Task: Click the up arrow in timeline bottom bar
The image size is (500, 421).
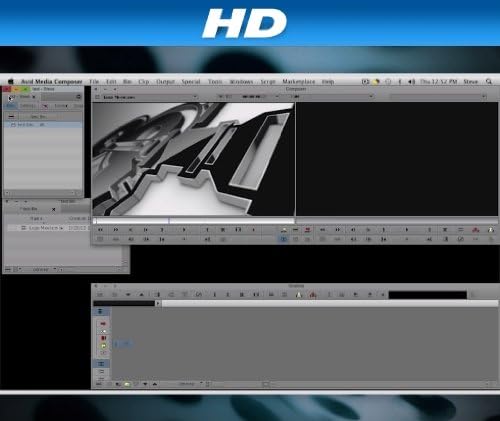Action: point(155,384)
